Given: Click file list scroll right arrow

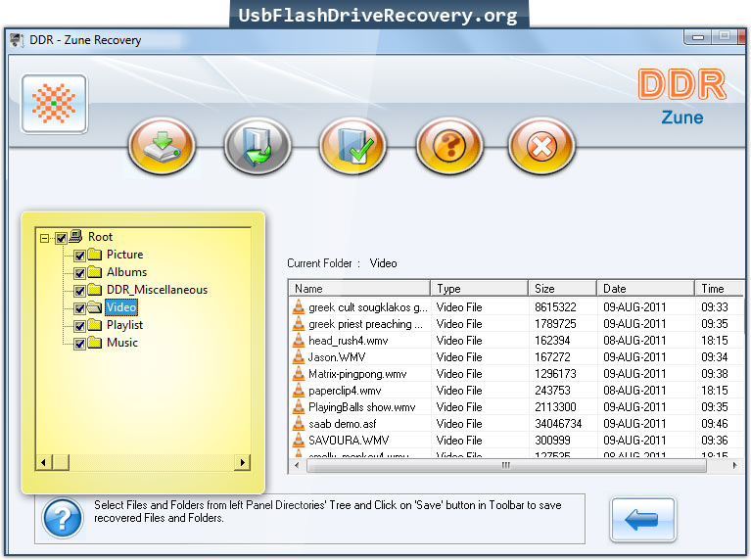Looking at the screenshot, I should point(735,465).
